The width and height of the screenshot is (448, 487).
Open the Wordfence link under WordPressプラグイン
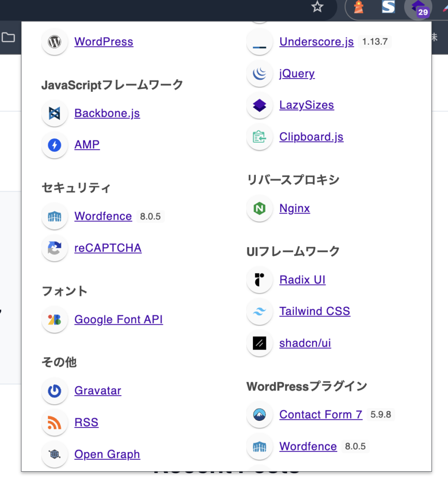click(308, 446)
